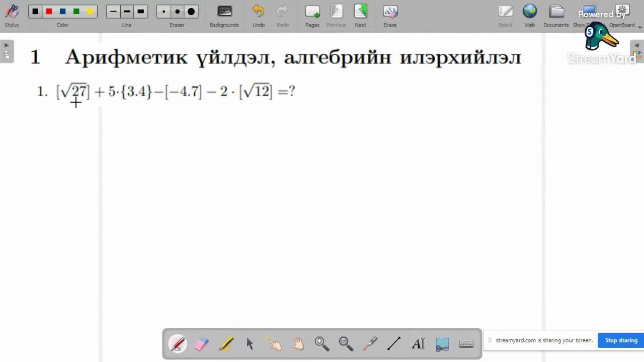The width and height of the screenshot is (644, 362).
Task: Set the medium line width
Action: 127,12
